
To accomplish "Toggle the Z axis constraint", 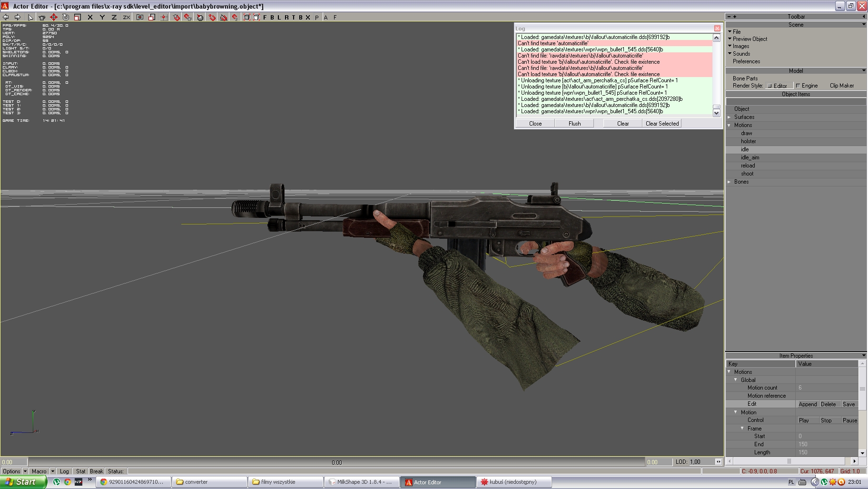I will [114, 17].
